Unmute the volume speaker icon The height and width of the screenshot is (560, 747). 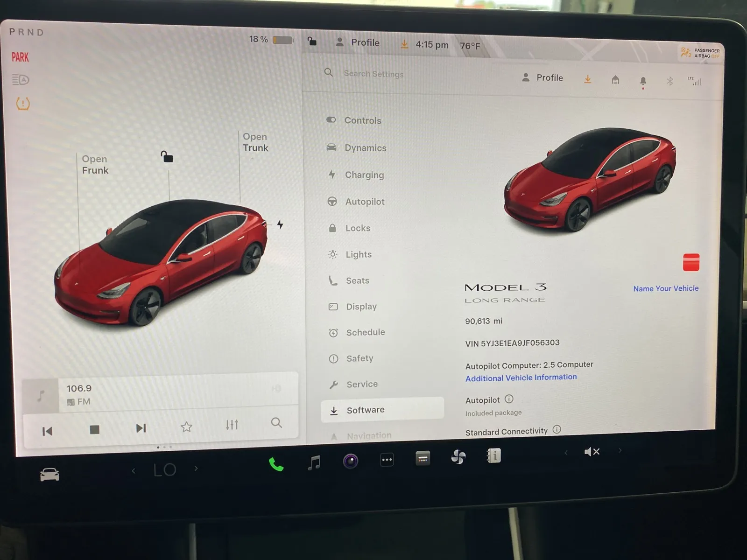(592, 452)
